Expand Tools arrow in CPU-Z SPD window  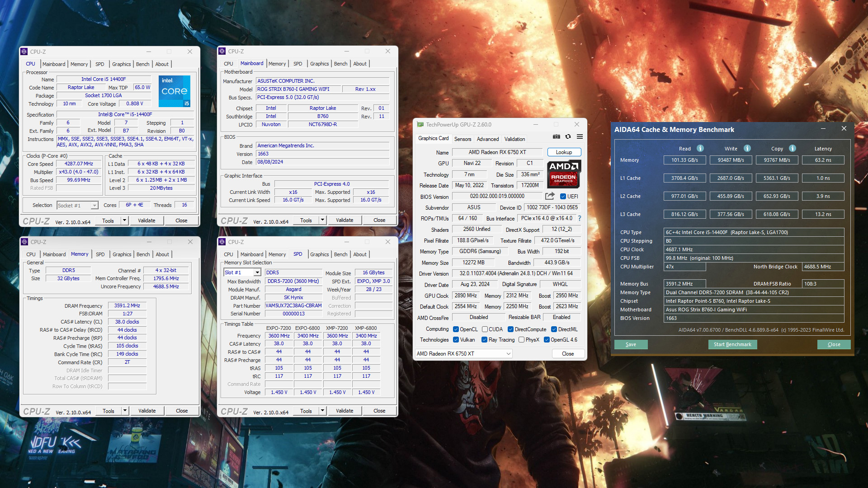[x=322, y=411]
